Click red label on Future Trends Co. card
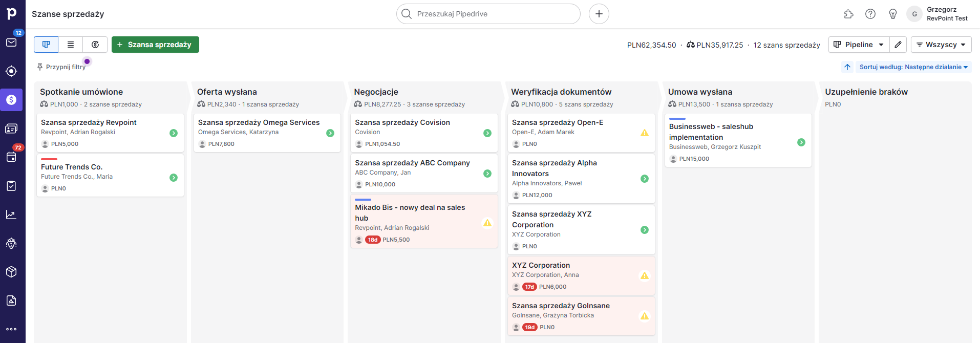The width and height of the screenshot is (980, 343). point(49,159)
